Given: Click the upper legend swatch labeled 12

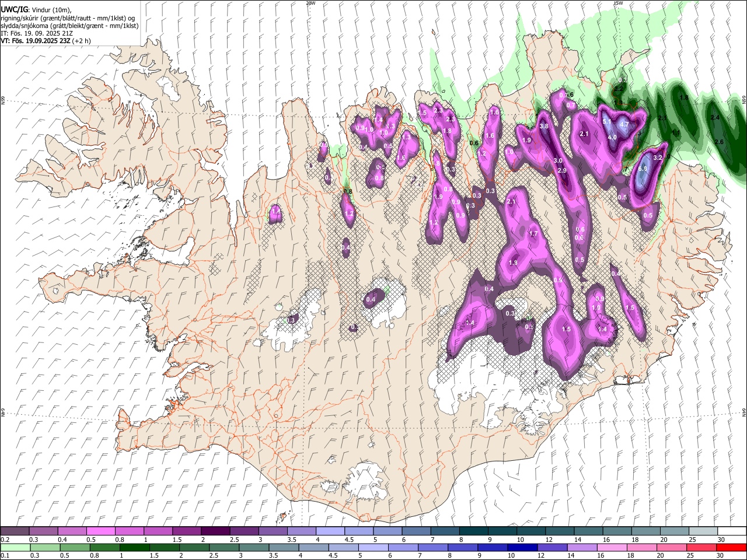Looking at the screenshot, I should pyautogui.click(x=558, y=531).
